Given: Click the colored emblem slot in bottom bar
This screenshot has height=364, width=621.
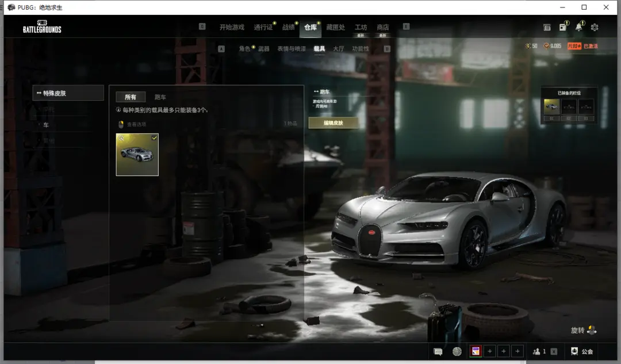Looking at the screenshot, I should [x=476, y=351].
